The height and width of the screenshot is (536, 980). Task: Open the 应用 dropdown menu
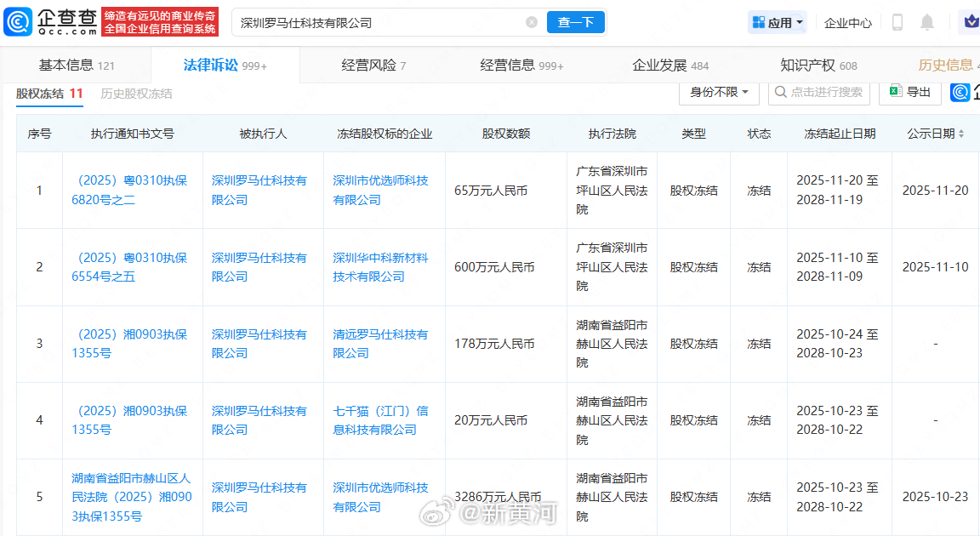click(778, 22)
